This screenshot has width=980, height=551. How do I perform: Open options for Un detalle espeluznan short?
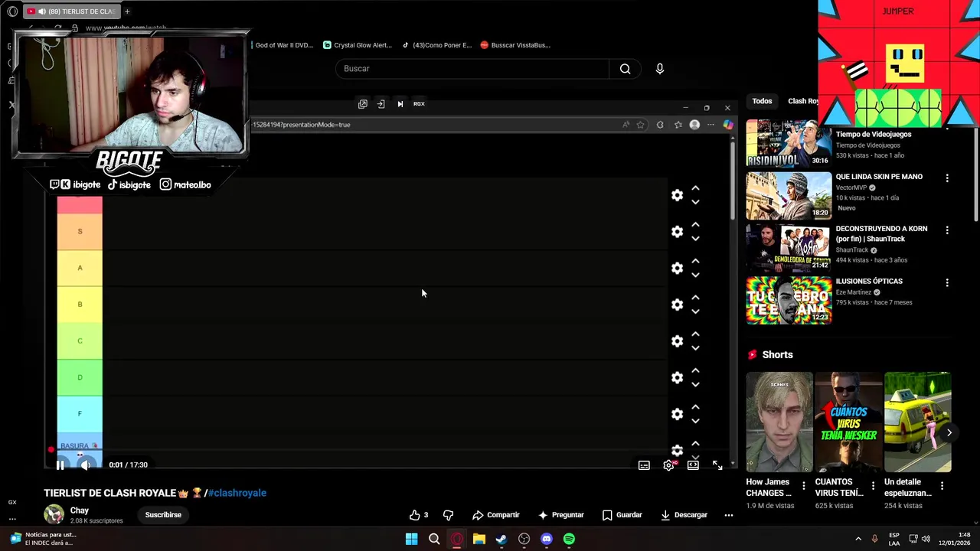(x=942, y=486)
